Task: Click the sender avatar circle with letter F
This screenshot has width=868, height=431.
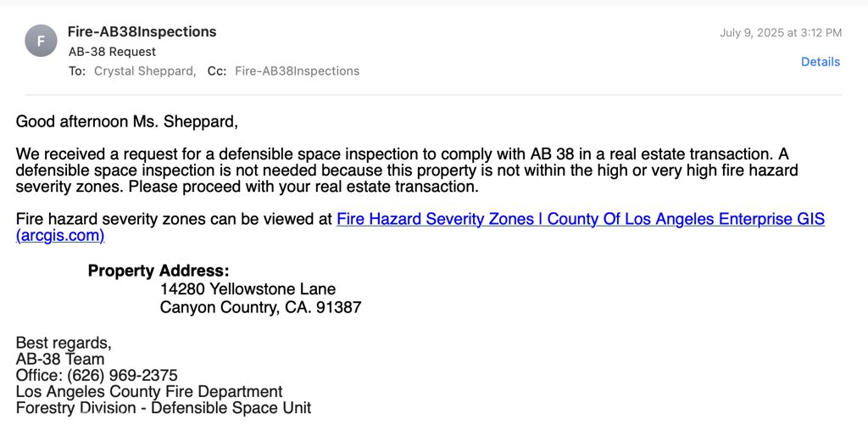Action: click(41, 41)
